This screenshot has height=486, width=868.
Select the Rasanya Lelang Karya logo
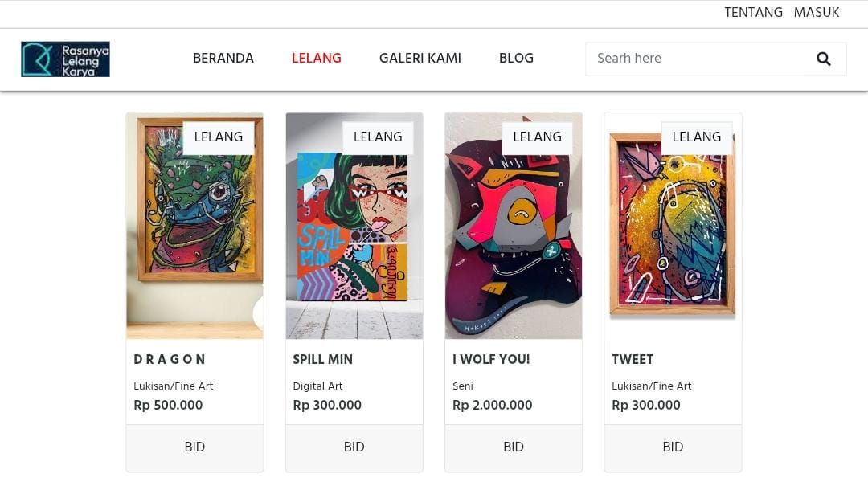pos(64,59)
